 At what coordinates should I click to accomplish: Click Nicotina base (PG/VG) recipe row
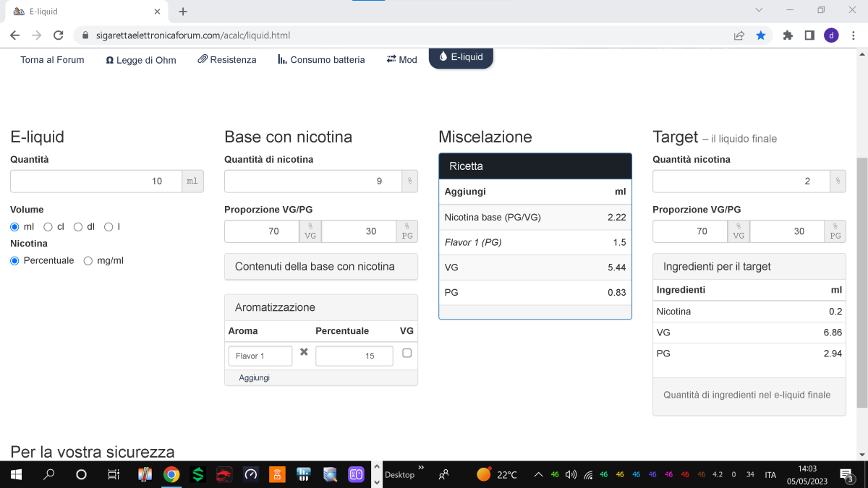pyautogui.click(x=535, y=217)
